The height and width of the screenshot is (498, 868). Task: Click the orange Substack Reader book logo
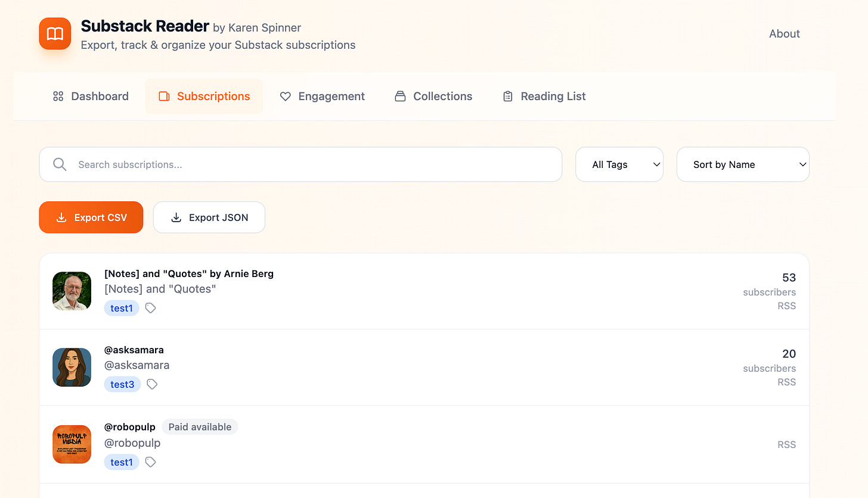click(x=55, y=33)
